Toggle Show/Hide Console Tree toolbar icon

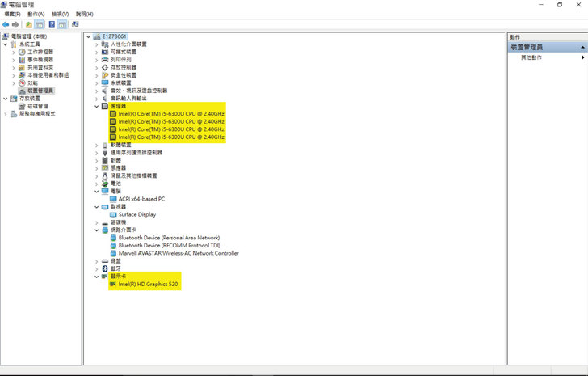[39, 25]
